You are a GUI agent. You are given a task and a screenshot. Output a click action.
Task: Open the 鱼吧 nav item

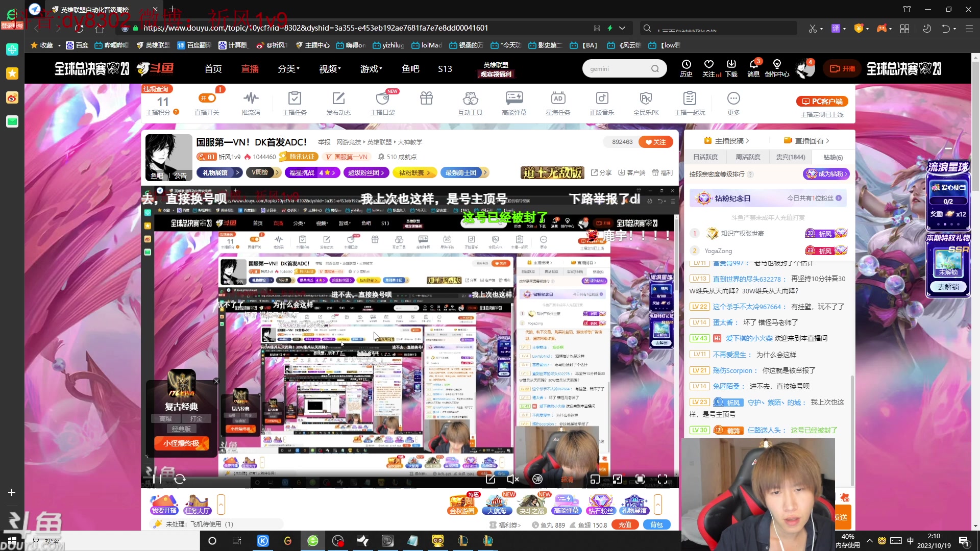pos(410,69)
